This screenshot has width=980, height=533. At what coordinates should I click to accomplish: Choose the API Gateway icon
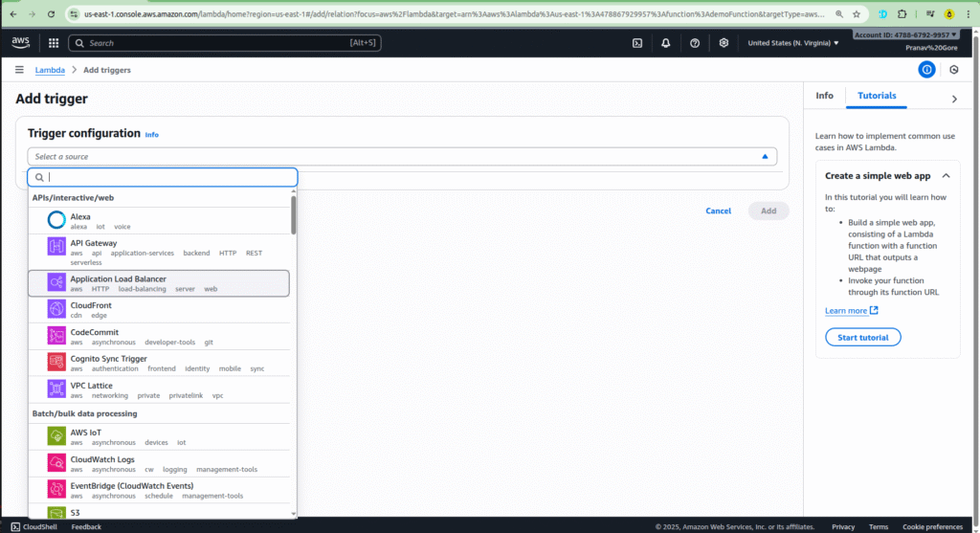[x=56, y=246]
